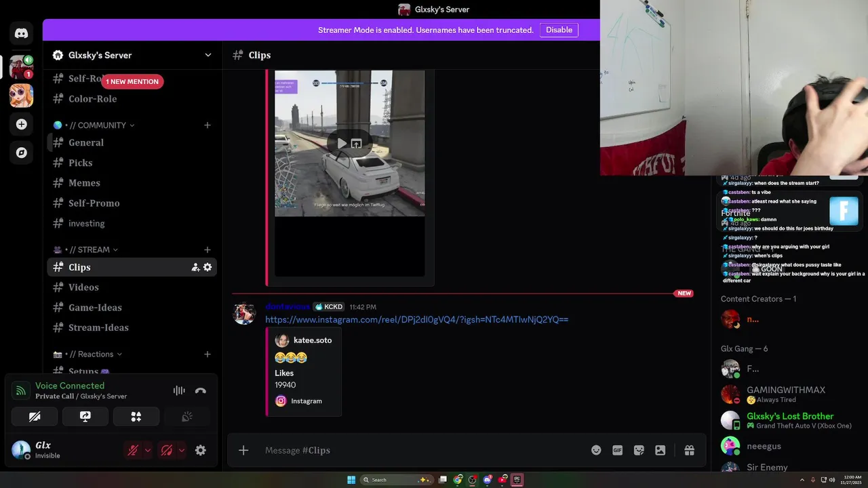Share your screen button

(85, 416)
